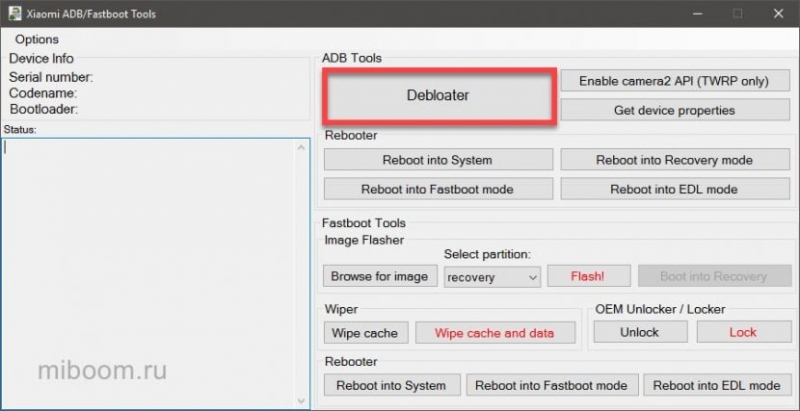Click the red Lock button
The width and height of the screenshot is (800, 411).
coord(743,332)
